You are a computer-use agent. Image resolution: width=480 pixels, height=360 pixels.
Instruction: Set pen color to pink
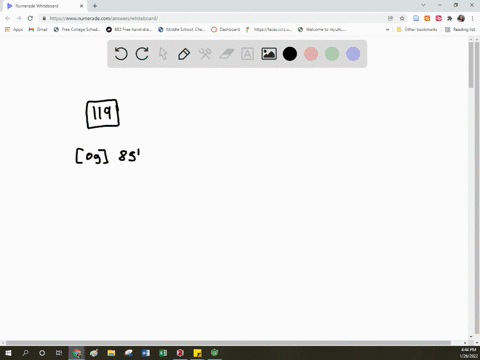click(x=311, y=54)
